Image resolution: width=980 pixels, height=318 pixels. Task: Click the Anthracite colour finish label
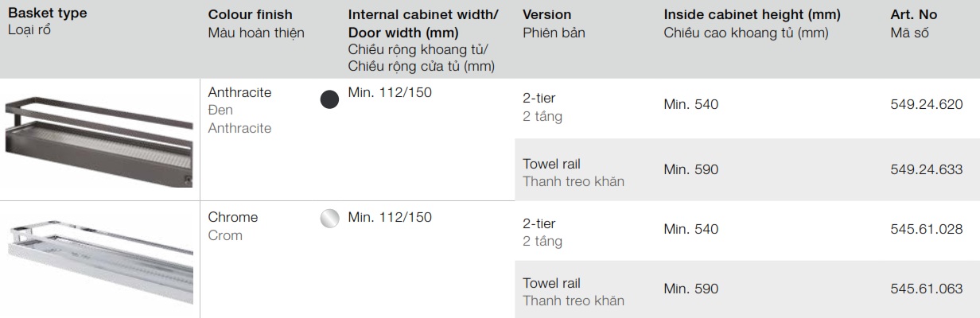tap(239, 92)
